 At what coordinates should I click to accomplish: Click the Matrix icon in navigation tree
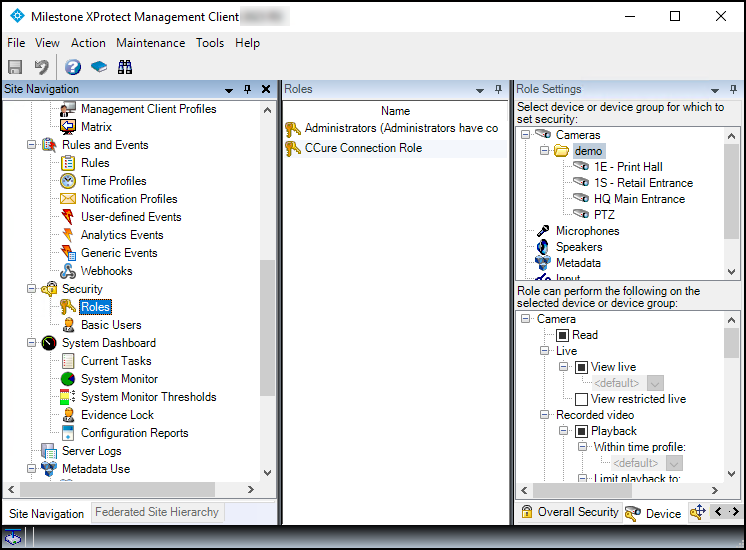coord(68,127)
